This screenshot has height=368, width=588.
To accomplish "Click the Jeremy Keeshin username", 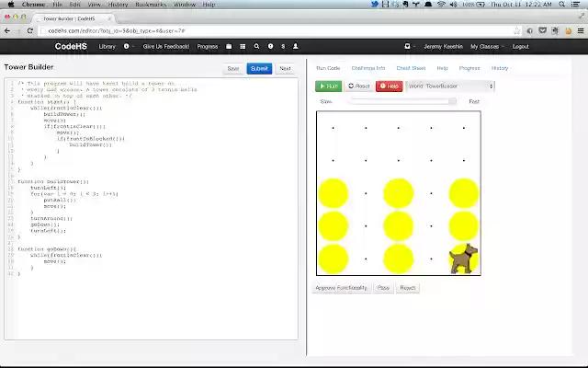I will pyautogui.click(x=443, y=47).
